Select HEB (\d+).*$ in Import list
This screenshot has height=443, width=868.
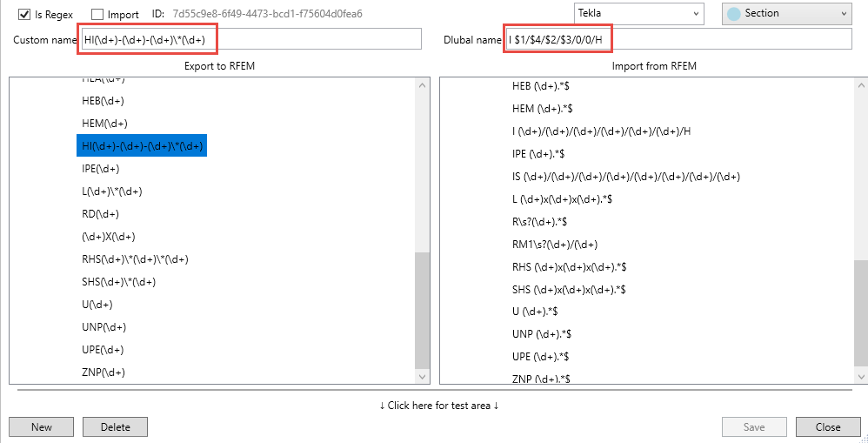(543, 86)
